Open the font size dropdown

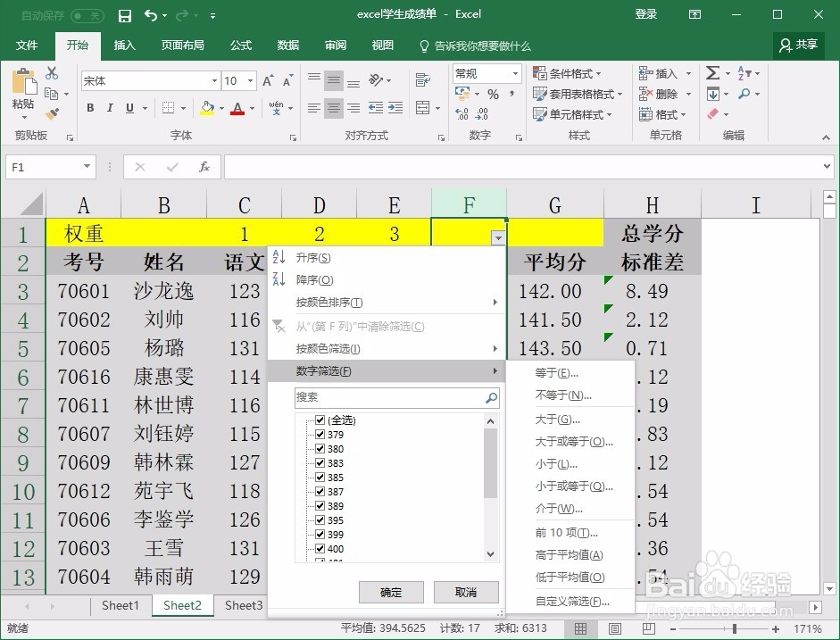pyautogui.click(x=250, y=81)
